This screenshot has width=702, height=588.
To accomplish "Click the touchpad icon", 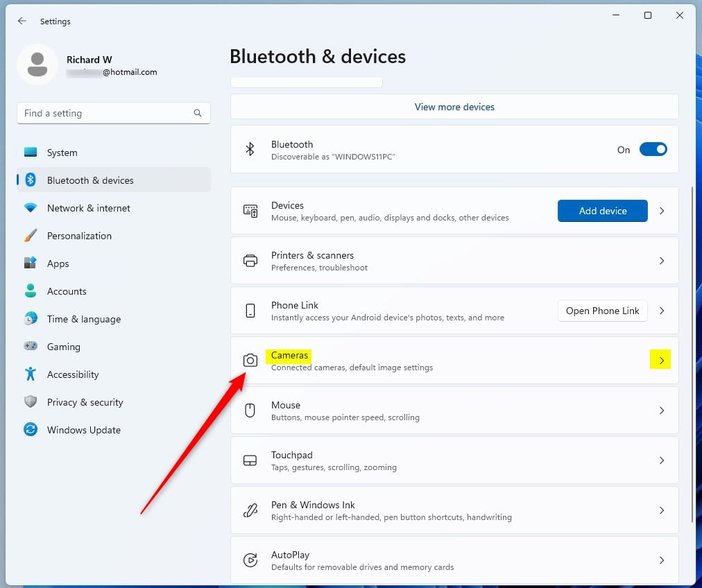I will click(250, 460).
